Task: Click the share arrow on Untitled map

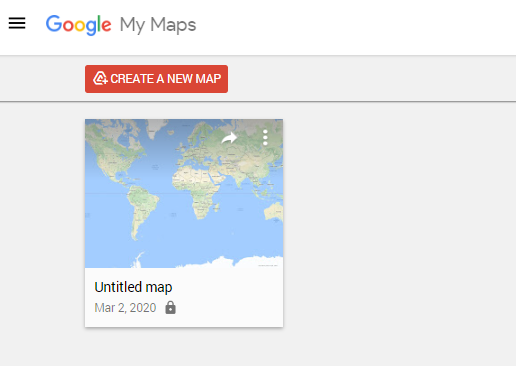Action: pyautogui.click(x=229, y=138)
